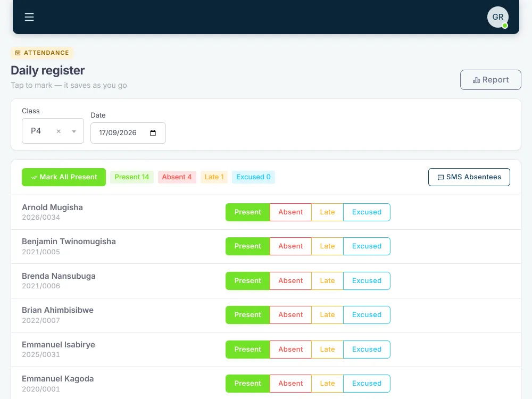This screenshot has height=399, width=532.
Task: Send SMS to absentees
Action: (x=469, y=177)
